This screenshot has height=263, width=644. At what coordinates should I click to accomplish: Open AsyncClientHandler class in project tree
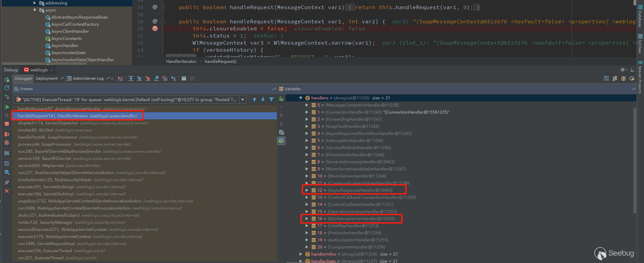tap(70, 31)
